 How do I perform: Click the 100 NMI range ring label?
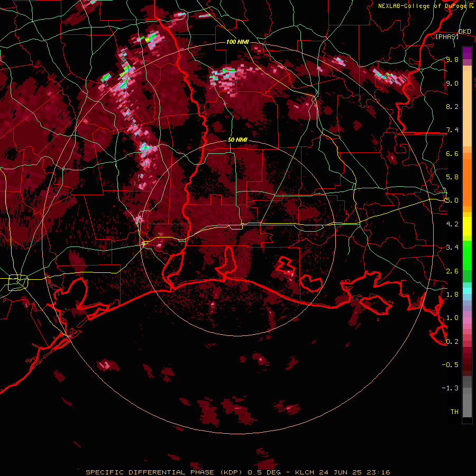[237, 42]
